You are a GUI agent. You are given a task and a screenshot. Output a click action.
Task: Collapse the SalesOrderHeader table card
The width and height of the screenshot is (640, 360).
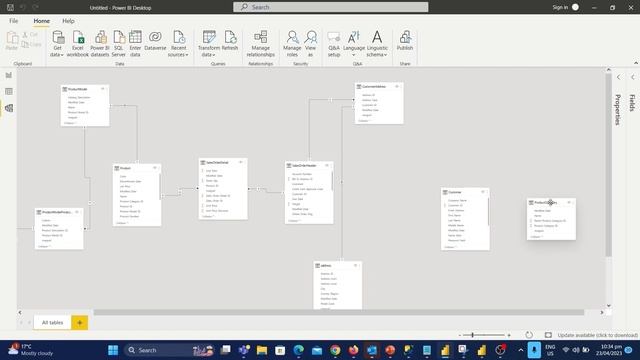click(294, 221)
